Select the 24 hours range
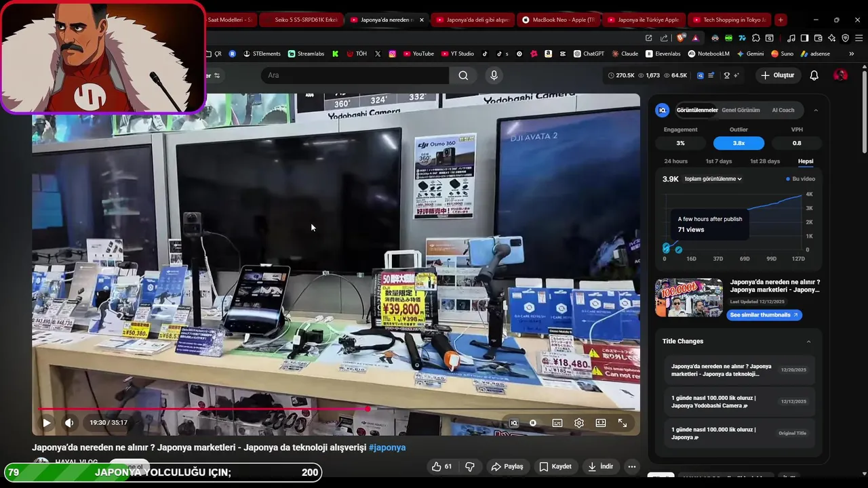Viewport: 868px width, 488px height. click(675, 161)
